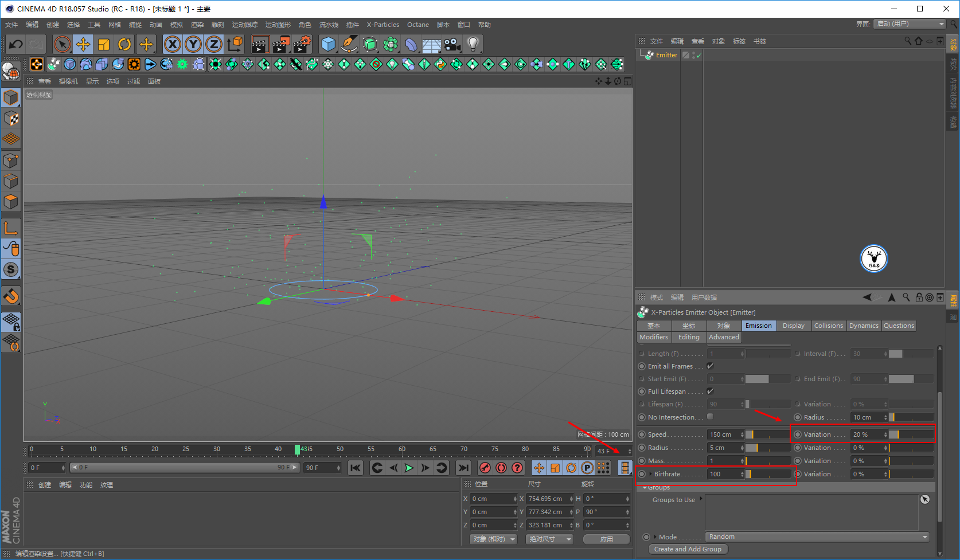The image size is (960, 560).
Task: Open the 对象 (相对) coordinate dropdown
Action: click(493, 539)
